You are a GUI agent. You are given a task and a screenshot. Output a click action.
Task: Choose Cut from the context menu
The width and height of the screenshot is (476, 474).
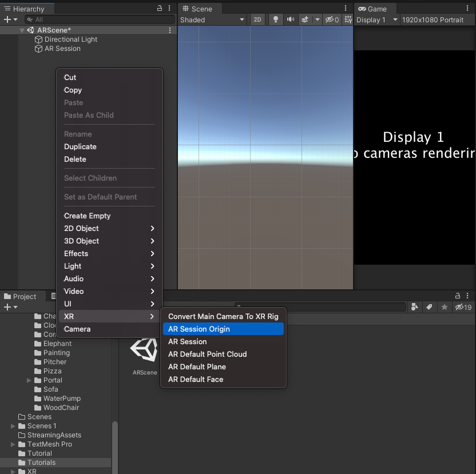tap(110, 77)
